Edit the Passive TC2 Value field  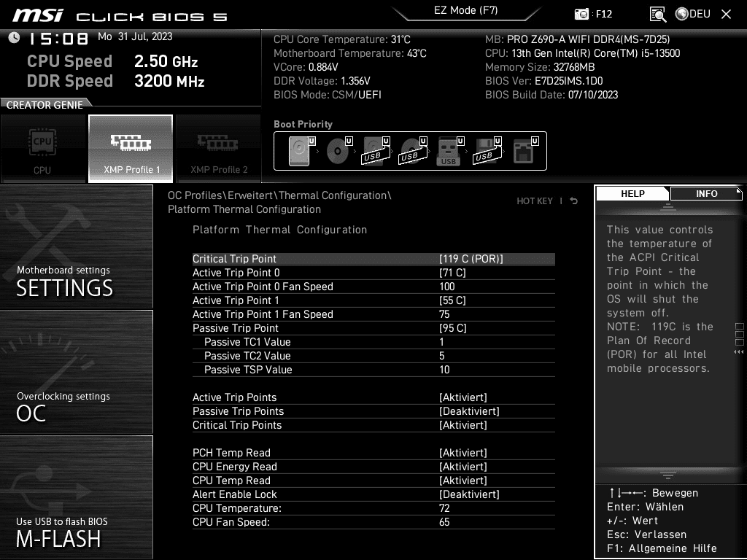pyautogui.click(x=373, y=356)
